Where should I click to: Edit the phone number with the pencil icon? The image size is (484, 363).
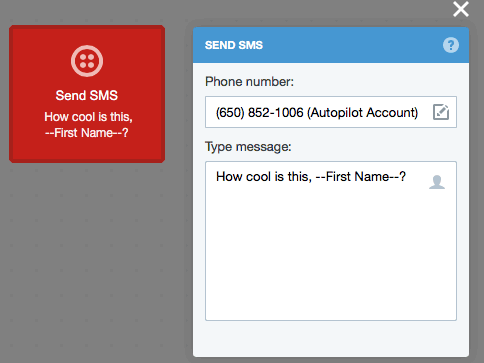pos(441,112)
